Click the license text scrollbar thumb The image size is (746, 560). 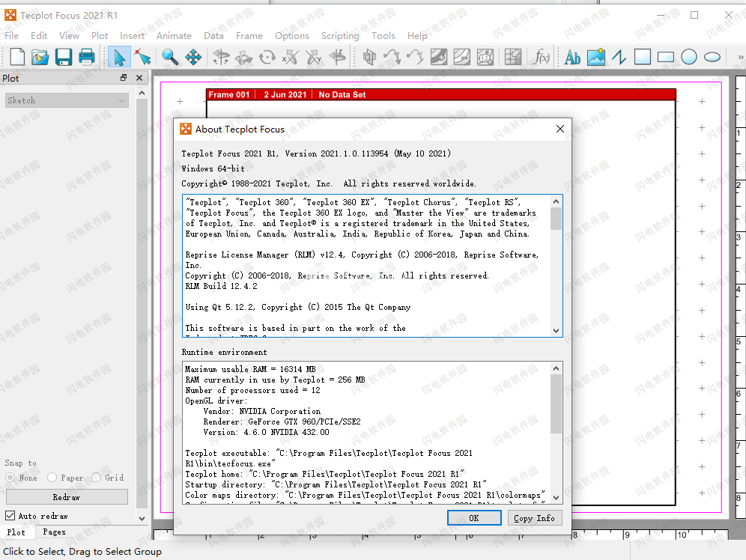pos(556,218)
